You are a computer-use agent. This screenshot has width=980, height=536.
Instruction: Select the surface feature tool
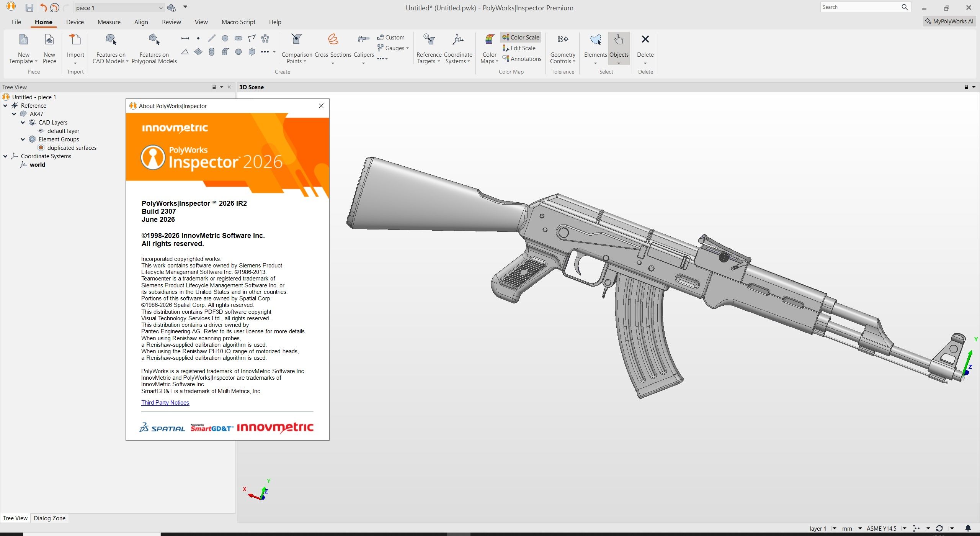coord(225,52)
